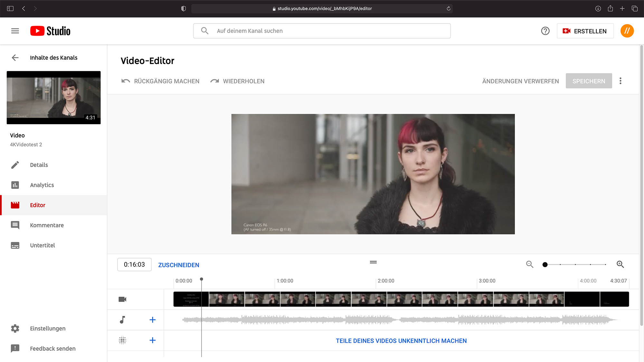Open a new Safari tab with plus
The height and width of the screenshot is (362, 644).
pyautogui.click(x=622, y=9)
